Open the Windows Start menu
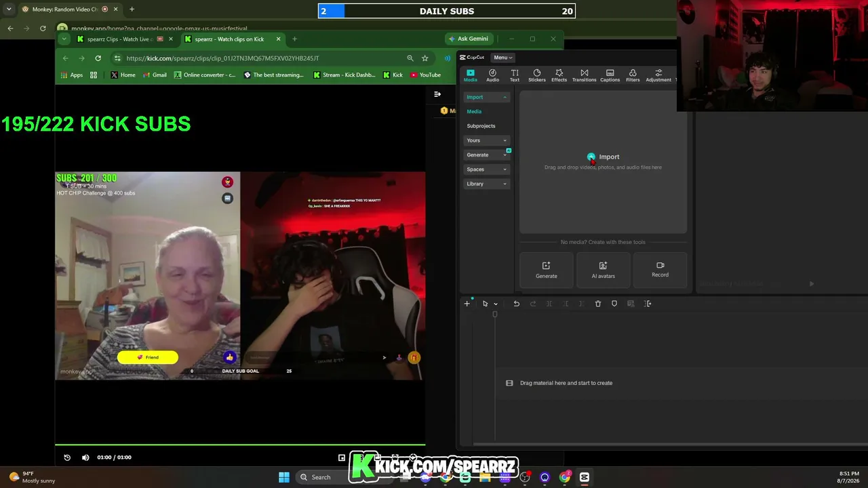This screenshot has width=868, height=488. coord(284,477)
